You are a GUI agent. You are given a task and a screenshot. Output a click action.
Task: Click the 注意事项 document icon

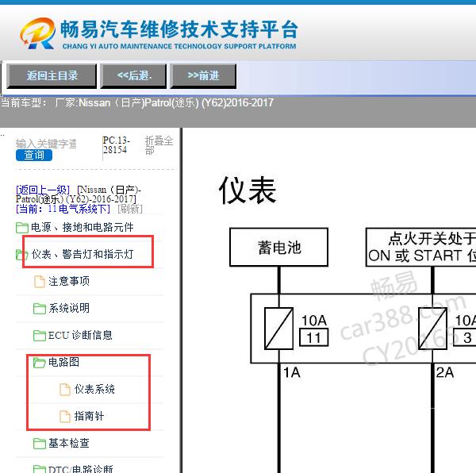(x=39, y=282)
